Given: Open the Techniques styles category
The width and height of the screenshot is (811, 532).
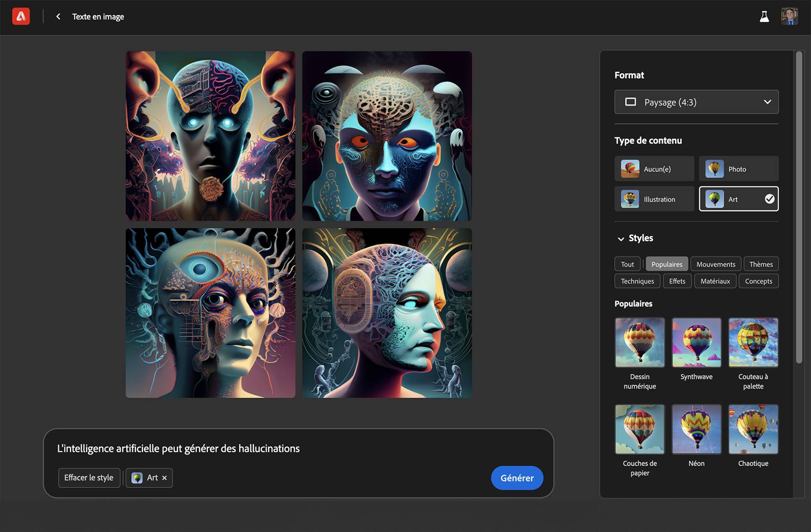Looking at the screenshot, I should 637,281.
